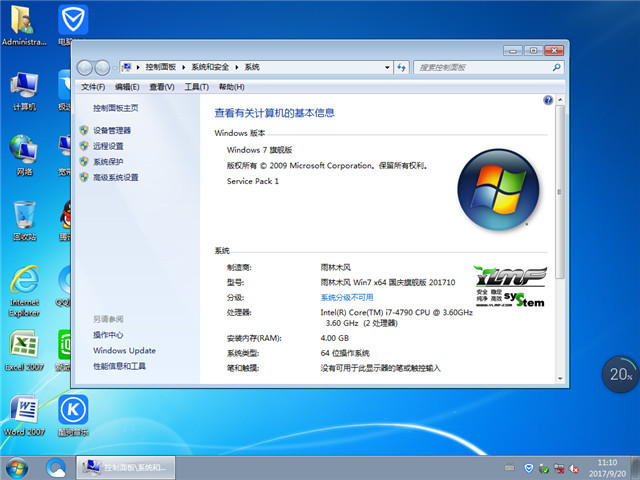This screenshot has width=640, height=480.
Task: Launch Internet Explorer from desktop
Action: [x=24, y=291]
